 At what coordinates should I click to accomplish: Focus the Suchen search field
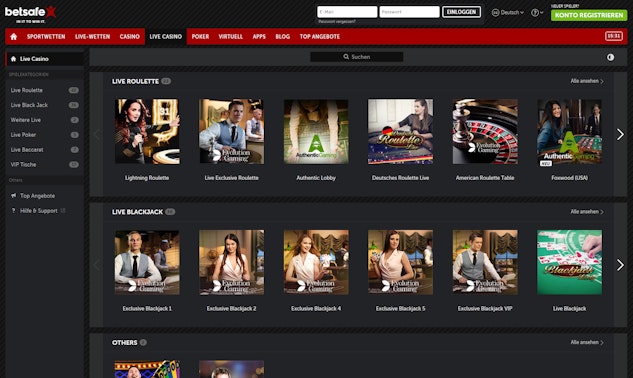[356, 57]
